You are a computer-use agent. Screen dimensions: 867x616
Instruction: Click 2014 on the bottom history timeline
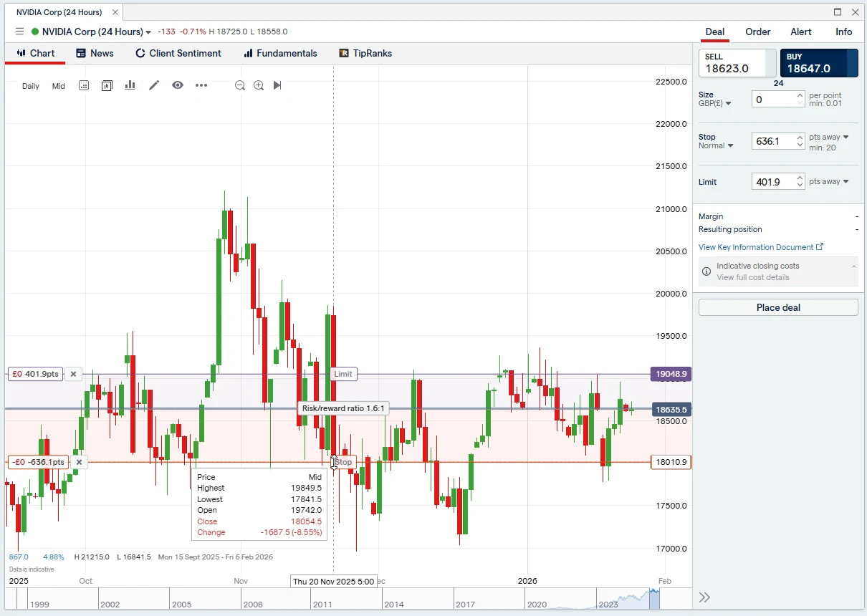(x=394, y=605)
